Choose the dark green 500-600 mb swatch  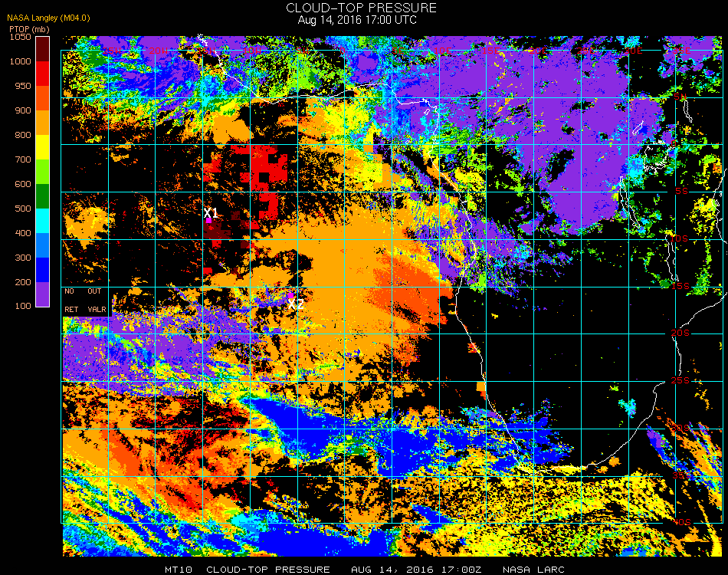pyautogui.click(x=42, y=196)
